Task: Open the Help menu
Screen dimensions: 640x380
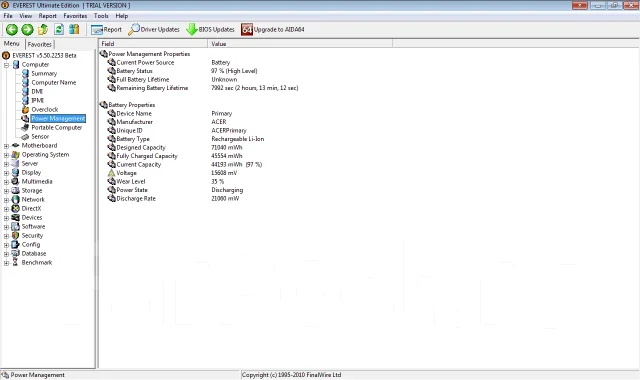Action: [122, 16]
